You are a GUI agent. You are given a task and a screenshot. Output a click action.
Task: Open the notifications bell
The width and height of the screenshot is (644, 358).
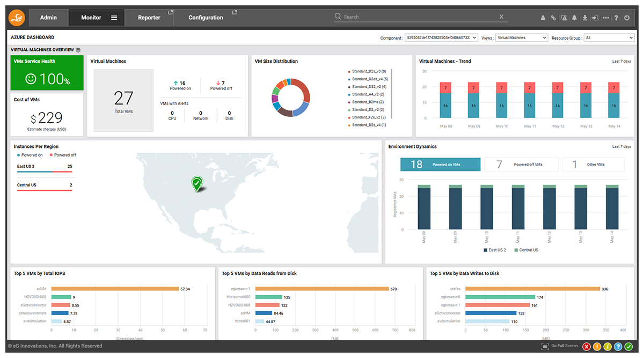(x=574, y=18)
